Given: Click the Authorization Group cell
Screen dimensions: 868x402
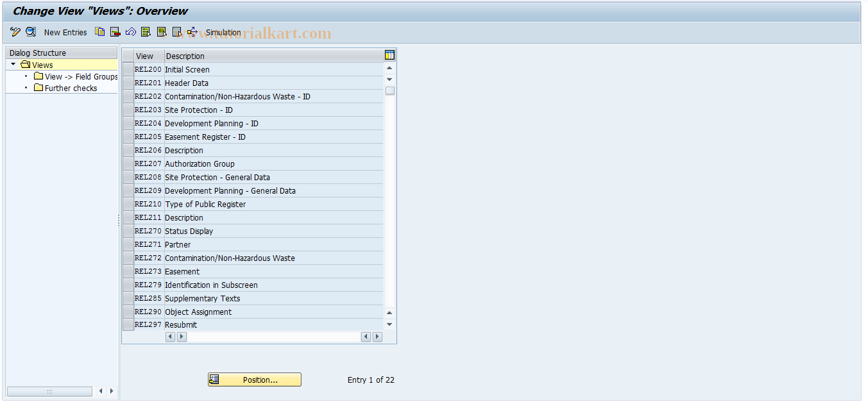Looking at the screenshot, I should [x=274, y=163].
